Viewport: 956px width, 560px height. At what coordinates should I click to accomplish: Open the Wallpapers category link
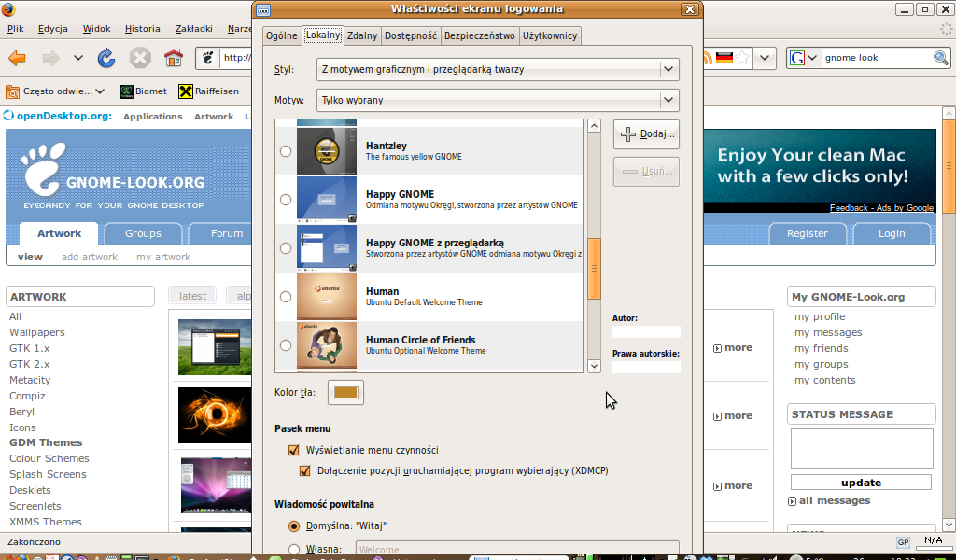pos(37,332)
